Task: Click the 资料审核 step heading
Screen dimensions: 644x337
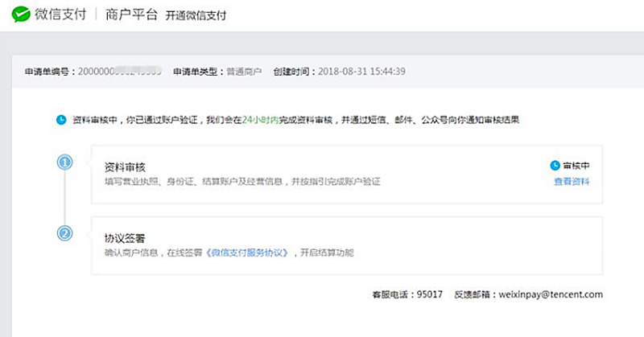Action: tap(125, 167)
